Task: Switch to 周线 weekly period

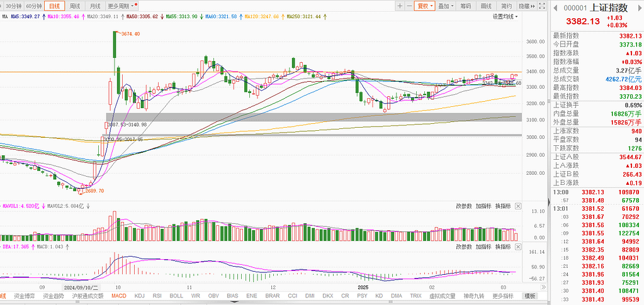Action: click(x=75, y=6)
